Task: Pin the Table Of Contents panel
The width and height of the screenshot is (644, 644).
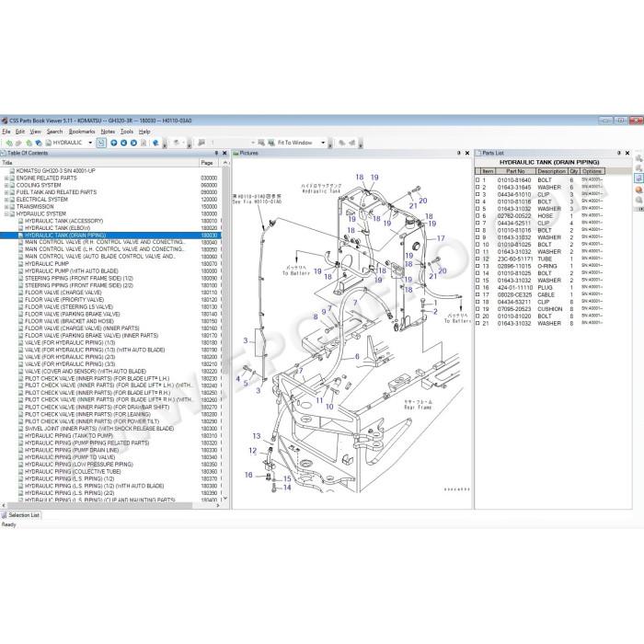Action: pyautogui.click(x=216, y=153)
